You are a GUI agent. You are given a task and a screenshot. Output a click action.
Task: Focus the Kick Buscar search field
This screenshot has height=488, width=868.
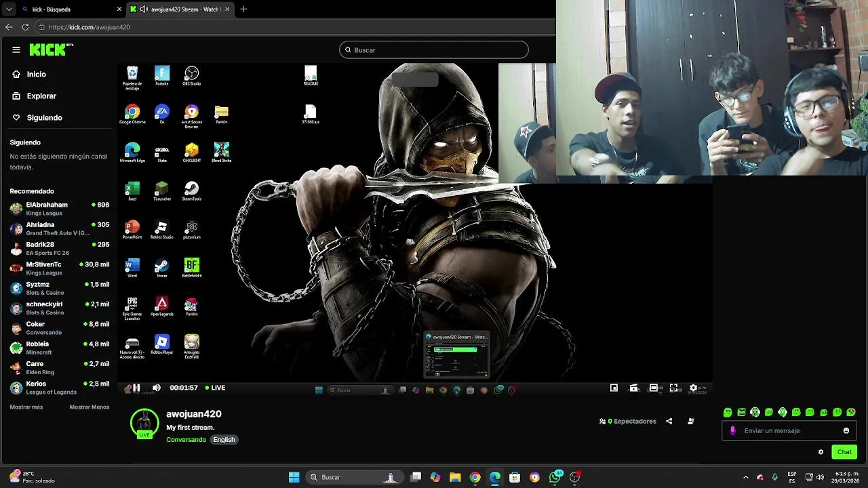click(x=434, y=49)
